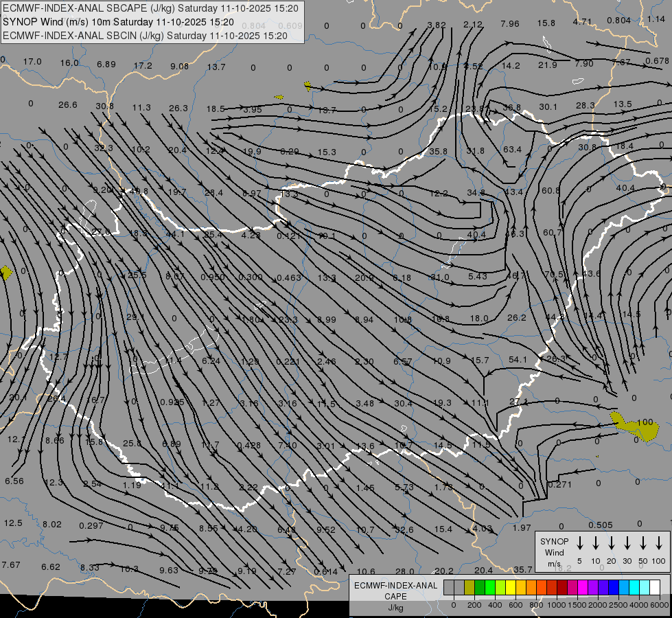The width and height of the screenshot is (672, 618).
Task: Pick the dark red CAPE legend swatch
Action: coord(562,587)
